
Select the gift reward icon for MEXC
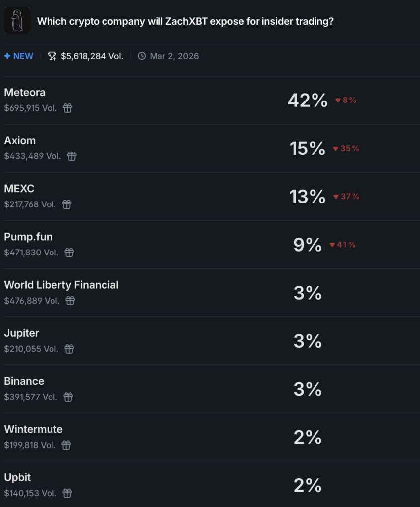tap(68, 204)
